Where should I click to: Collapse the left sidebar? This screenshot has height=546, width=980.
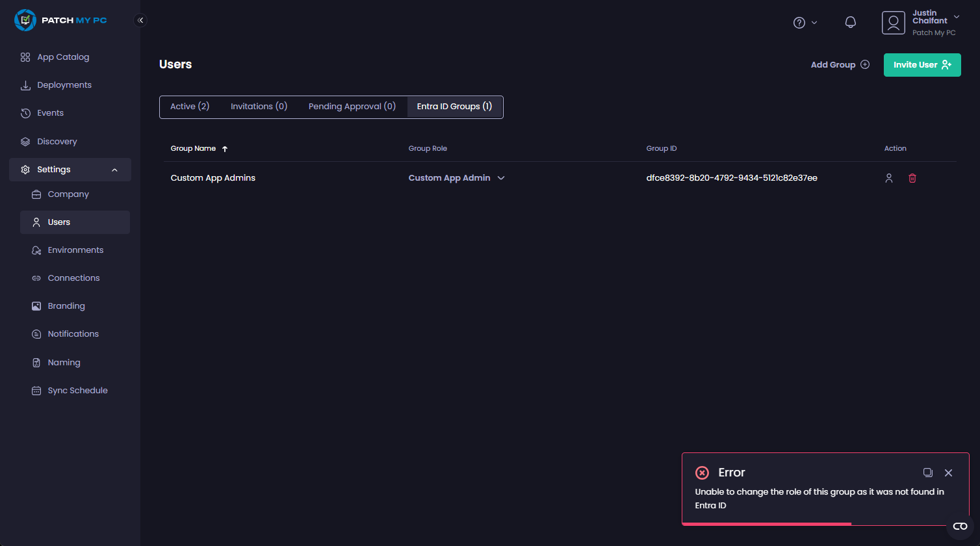pyautogui.click(x=140, y=20)
